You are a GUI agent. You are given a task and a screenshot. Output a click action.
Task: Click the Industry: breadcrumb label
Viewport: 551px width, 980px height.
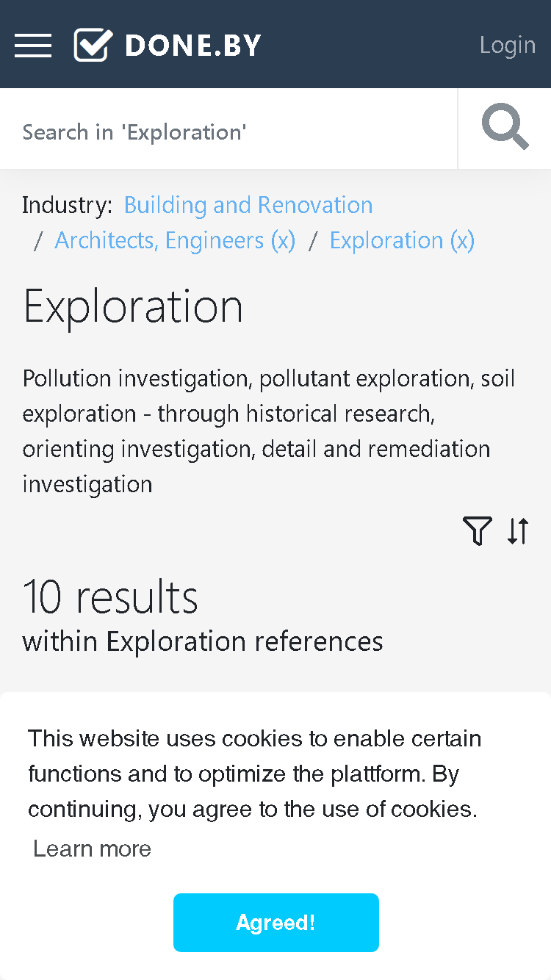click(x=67, y=205)
